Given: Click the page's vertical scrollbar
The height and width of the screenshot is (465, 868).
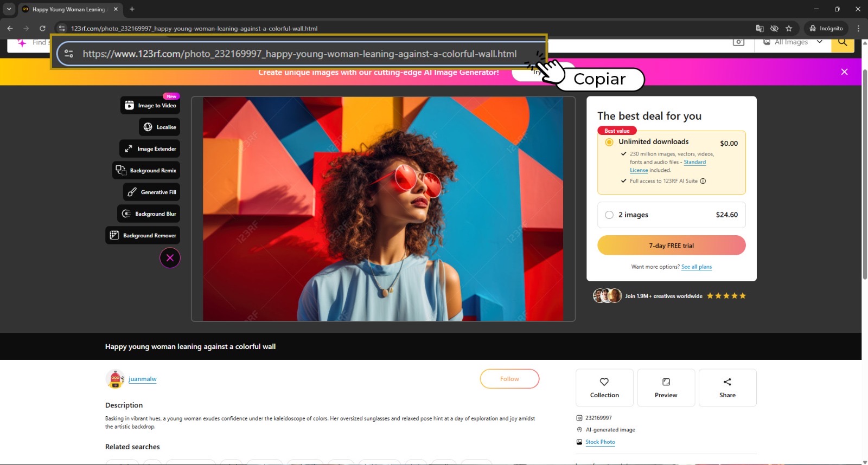Looking at the screenshot, I should [x=865, y=173].
